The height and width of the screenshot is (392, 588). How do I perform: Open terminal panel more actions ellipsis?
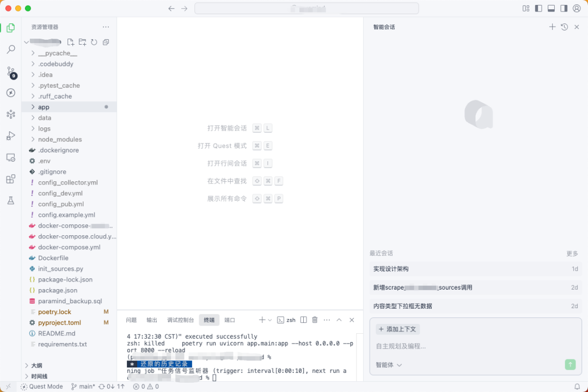[327, 320]
